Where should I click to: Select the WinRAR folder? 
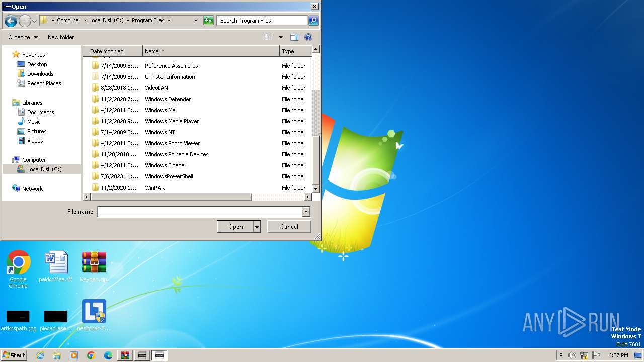(x=154, y=188)
